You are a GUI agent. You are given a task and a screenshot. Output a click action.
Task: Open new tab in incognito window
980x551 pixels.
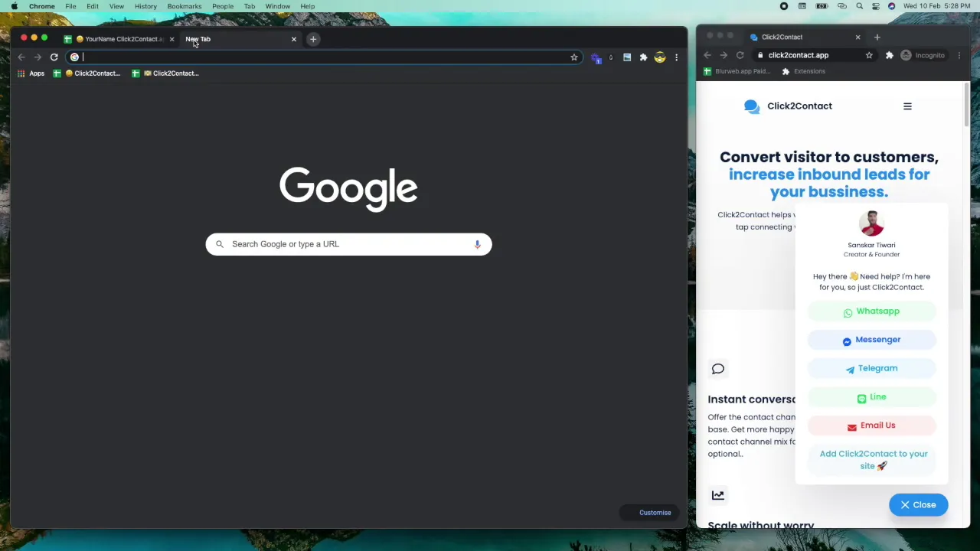click(877, 37)
